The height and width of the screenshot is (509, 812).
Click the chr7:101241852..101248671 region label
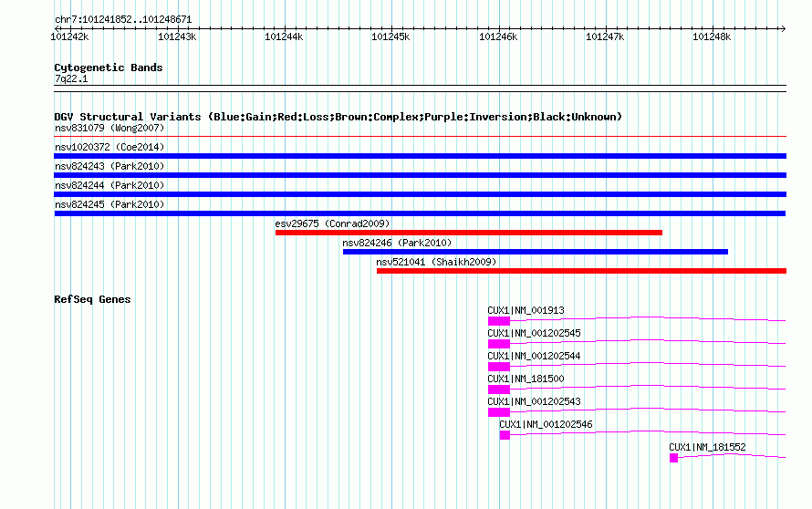[123, 20]
